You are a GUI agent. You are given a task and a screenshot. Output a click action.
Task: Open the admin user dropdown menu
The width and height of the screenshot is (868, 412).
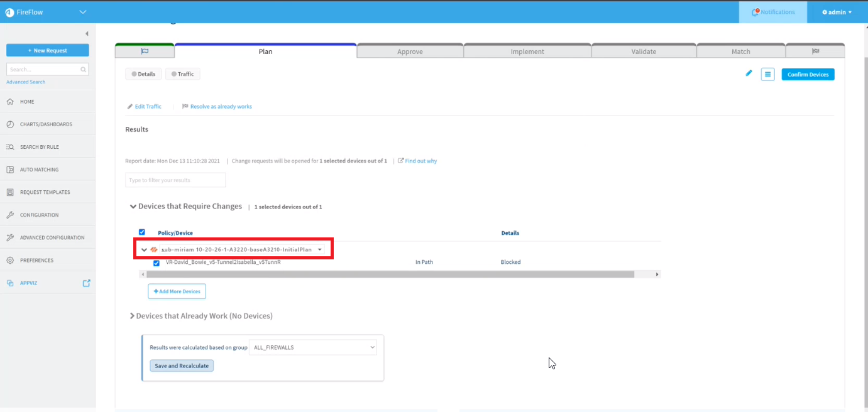(x=837, y=12)
